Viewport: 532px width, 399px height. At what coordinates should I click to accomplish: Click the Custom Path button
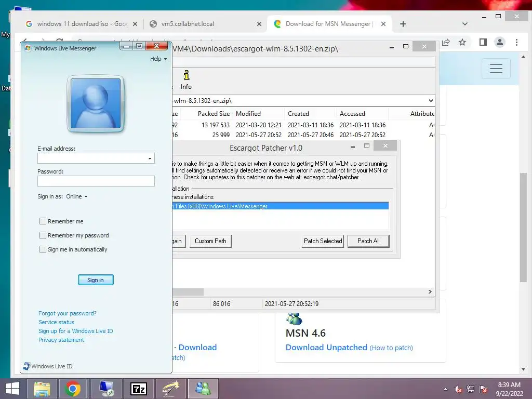210,241
